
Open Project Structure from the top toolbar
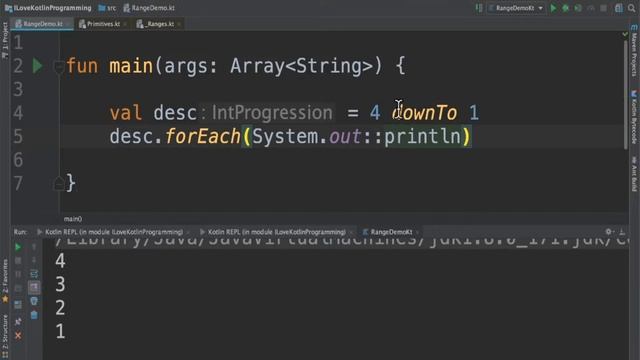[x=619, y=8]
